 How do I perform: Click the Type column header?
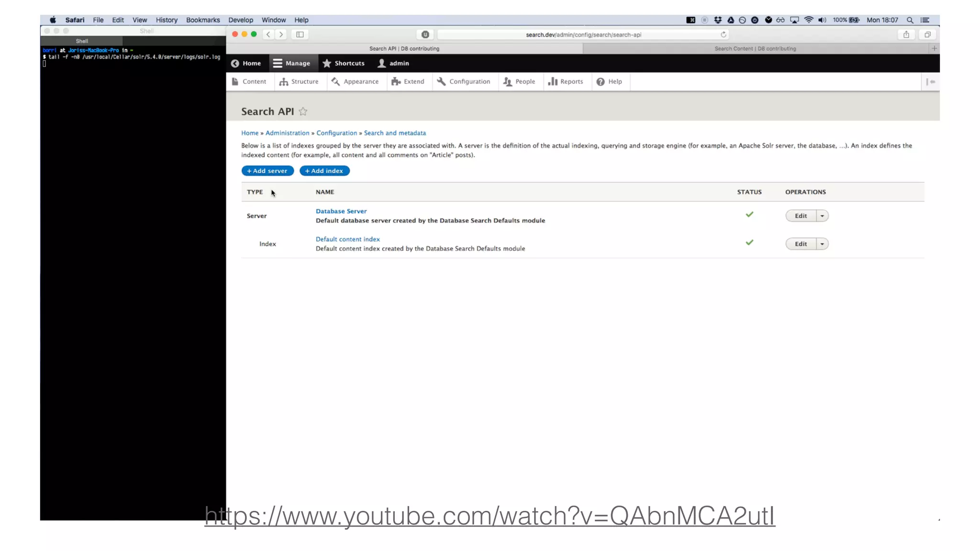click(255, 192)
